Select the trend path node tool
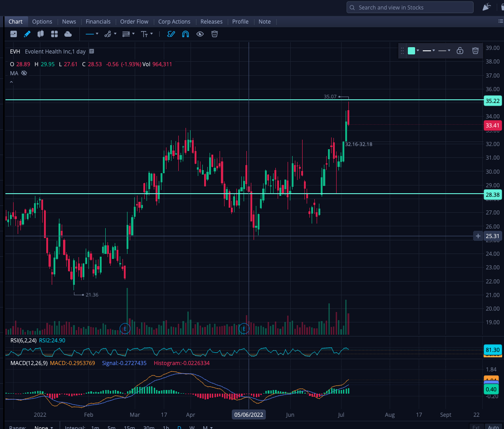504x429 pixels. click(x=108, y=34)
